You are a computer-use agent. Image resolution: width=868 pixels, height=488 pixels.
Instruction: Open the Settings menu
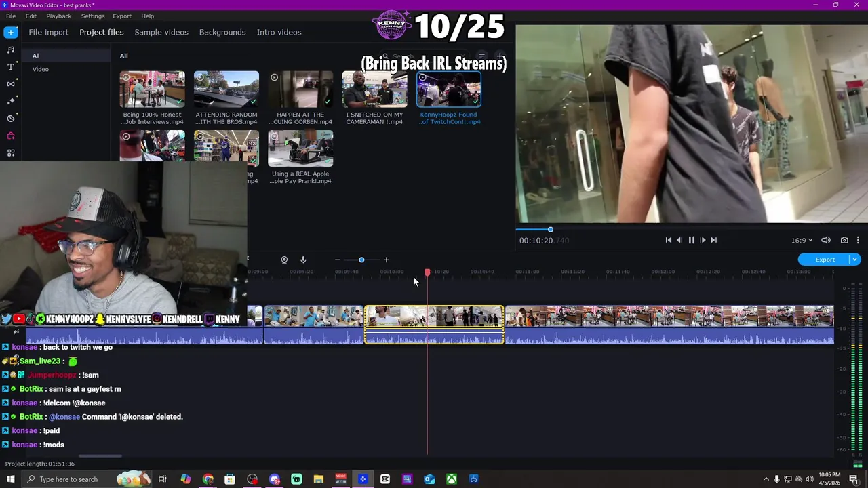click(93, 16)
